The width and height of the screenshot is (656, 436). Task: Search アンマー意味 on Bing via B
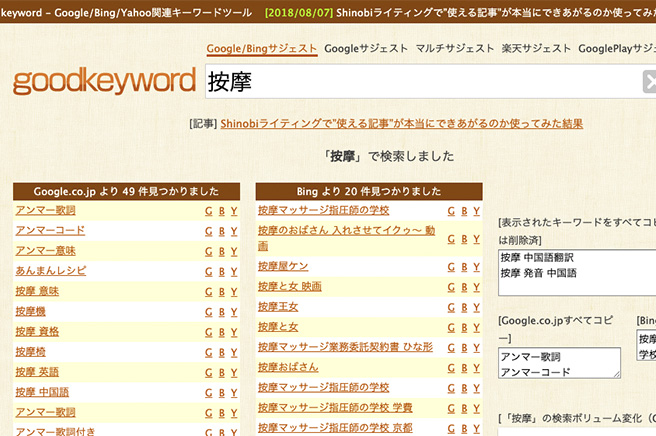[x=222, y=251]
